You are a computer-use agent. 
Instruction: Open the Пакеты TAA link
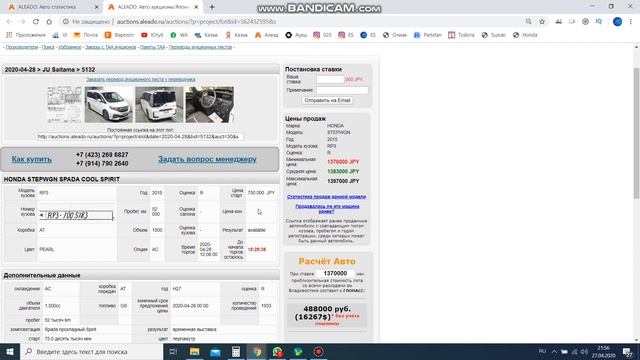tap(152, 47)
